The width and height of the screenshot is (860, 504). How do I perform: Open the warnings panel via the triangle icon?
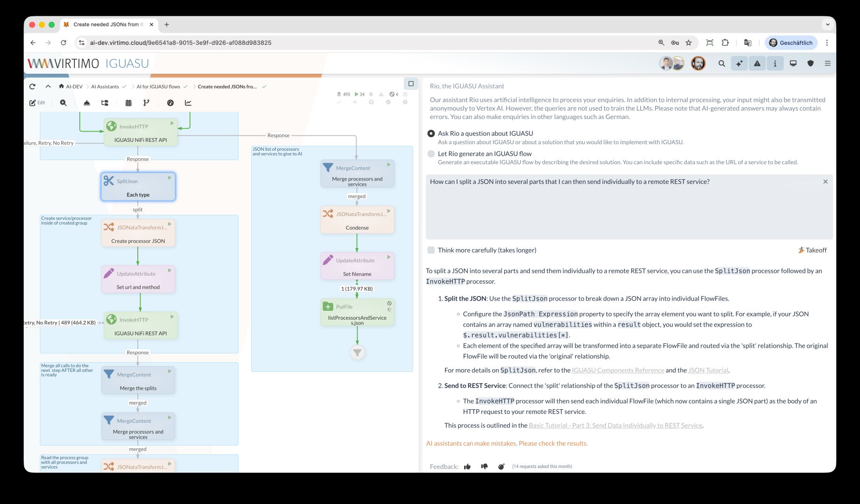point(757,63)
